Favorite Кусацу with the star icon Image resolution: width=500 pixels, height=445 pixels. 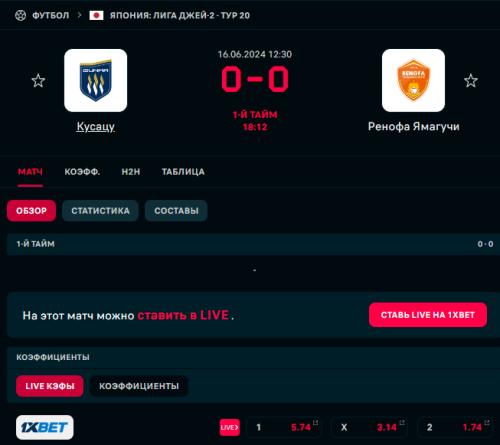click(x=38, y=81)
